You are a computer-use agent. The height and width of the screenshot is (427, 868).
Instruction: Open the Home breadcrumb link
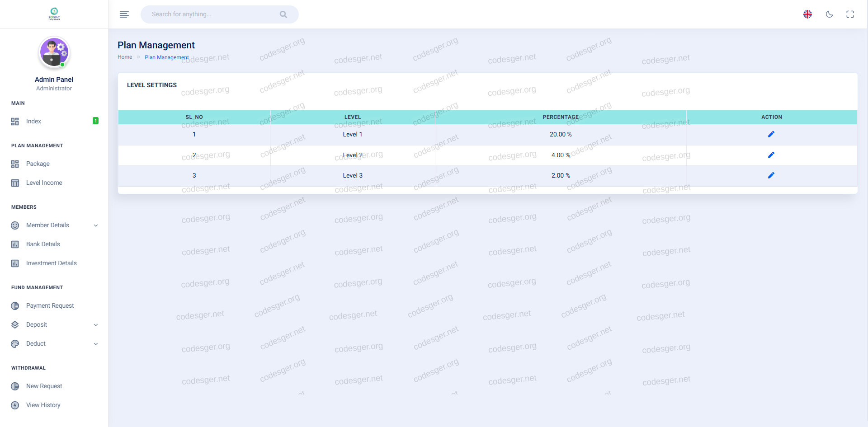point(125,57)
